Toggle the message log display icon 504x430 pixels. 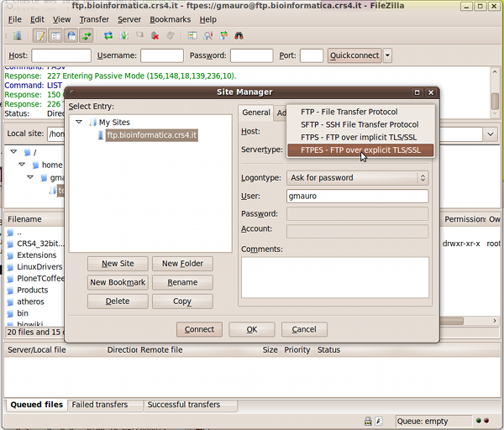click(40, 35)
